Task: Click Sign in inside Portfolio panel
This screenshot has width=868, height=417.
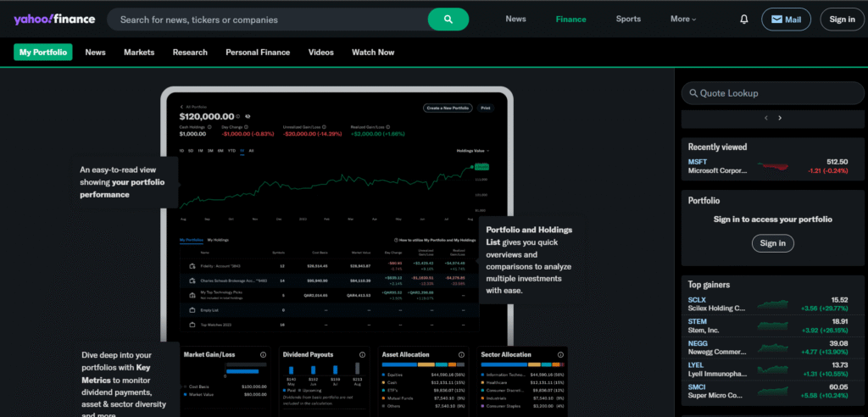Action: 772,243
